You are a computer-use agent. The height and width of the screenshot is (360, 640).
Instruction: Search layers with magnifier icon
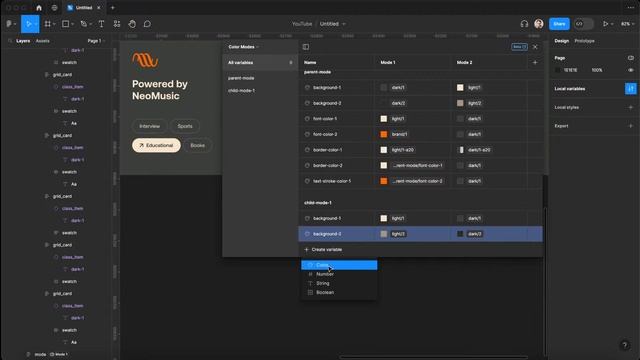click(x=10, y=41)
